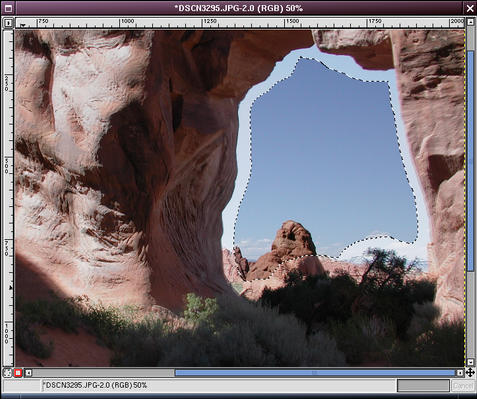Click the horizontal scrollbar right arrow

pyautogui.click(x=460, y=373)
